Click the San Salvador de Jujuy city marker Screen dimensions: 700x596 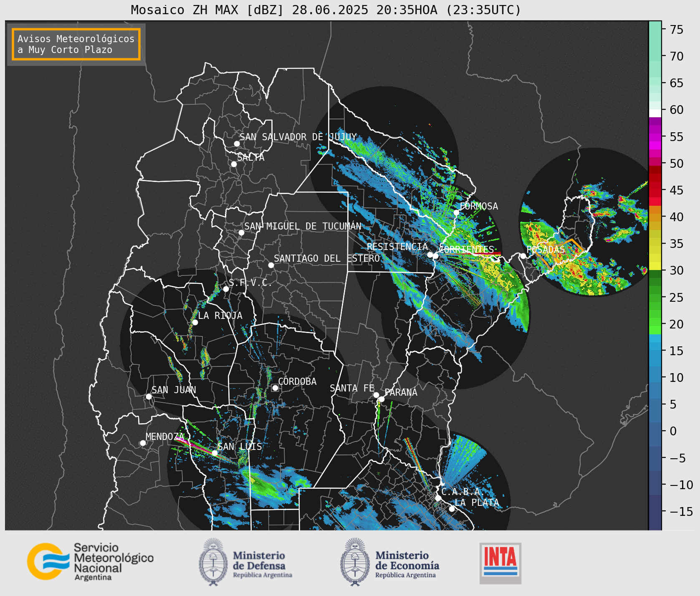click(237, 144)
